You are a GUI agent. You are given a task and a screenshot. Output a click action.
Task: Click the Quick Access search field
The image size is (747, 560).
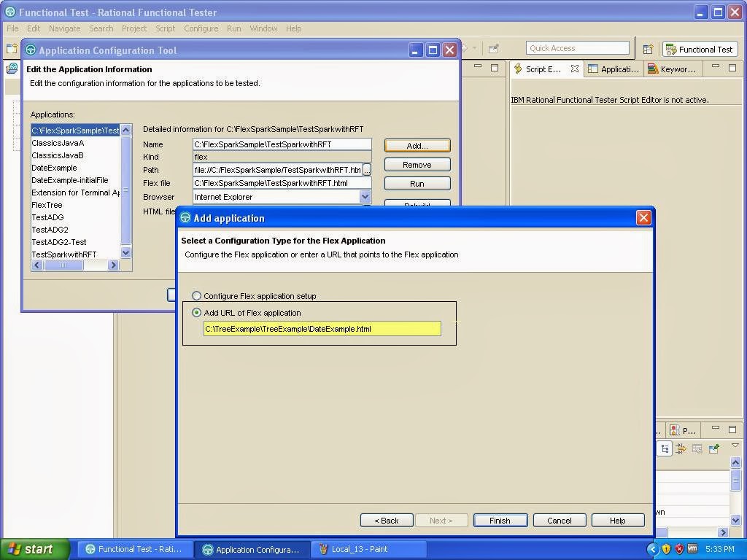[x=578, y=48]
